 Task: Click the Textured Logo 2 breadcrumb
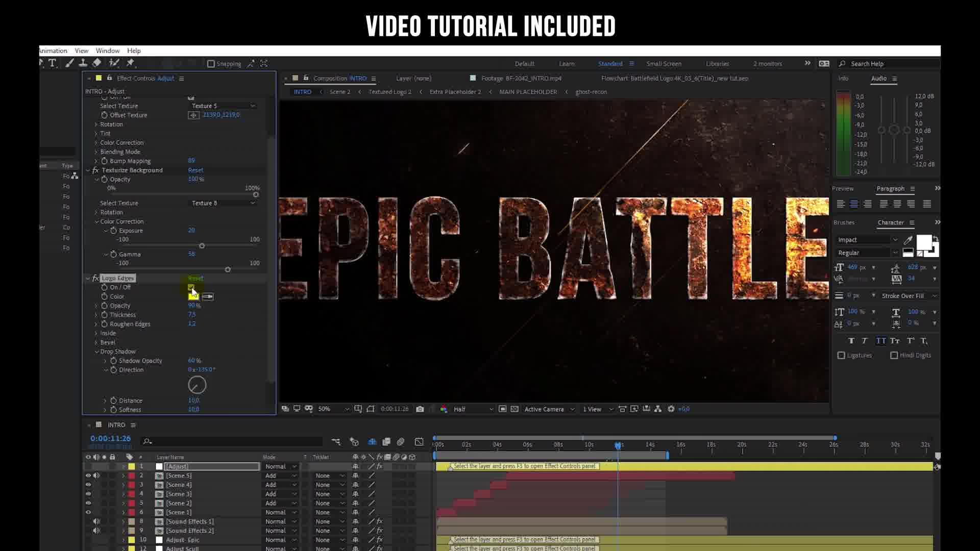[x=389, y=92]
